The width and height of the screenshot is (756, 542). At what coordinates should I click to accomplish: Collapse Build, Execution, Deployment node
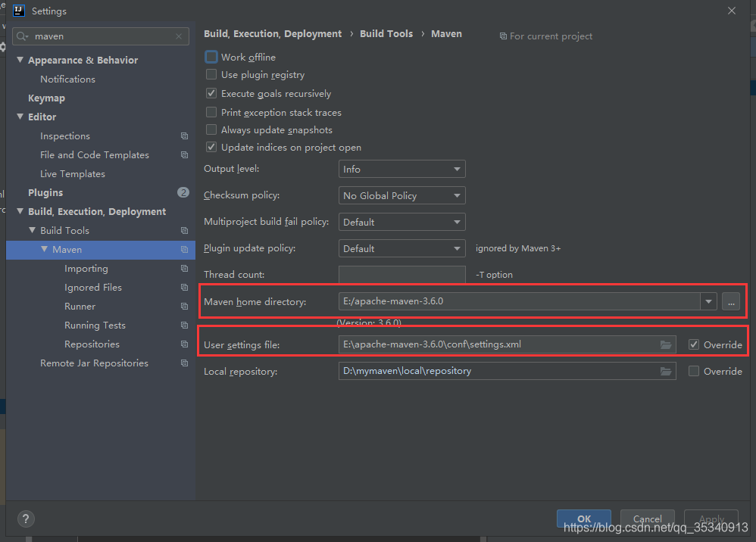pos(20,211)
